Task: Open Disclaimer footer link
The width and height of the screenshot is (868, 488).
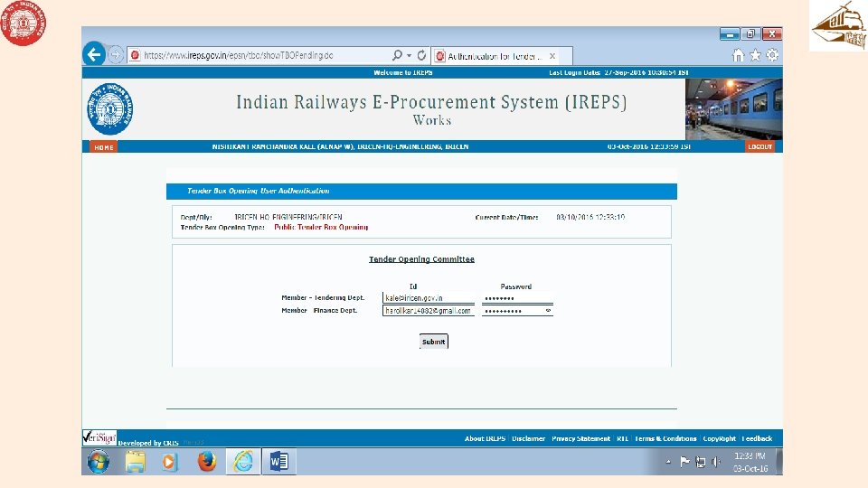Action: [x=528, y=438]
